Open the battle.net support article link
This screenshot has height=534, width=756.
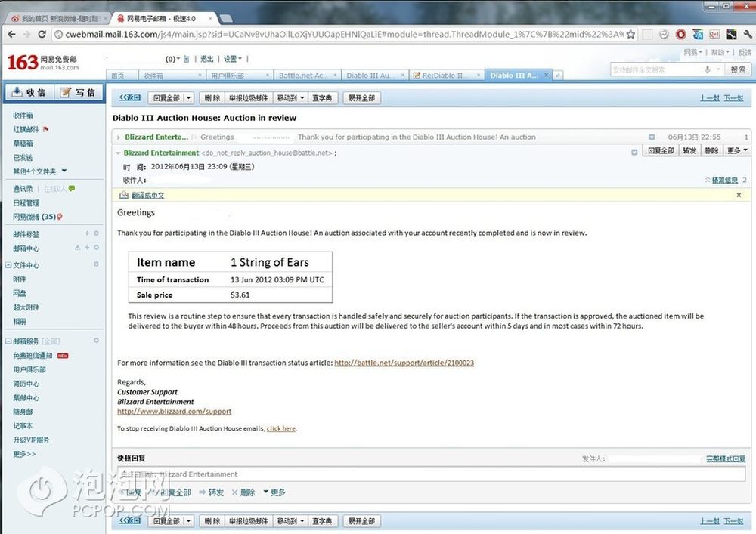[x=404, y=363]
